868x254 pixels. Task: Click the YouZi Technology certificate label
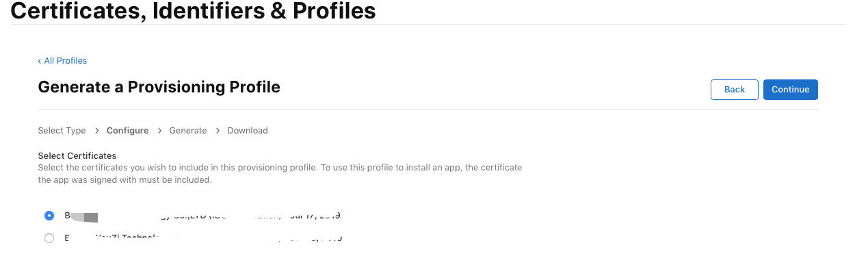coord(202,238)
